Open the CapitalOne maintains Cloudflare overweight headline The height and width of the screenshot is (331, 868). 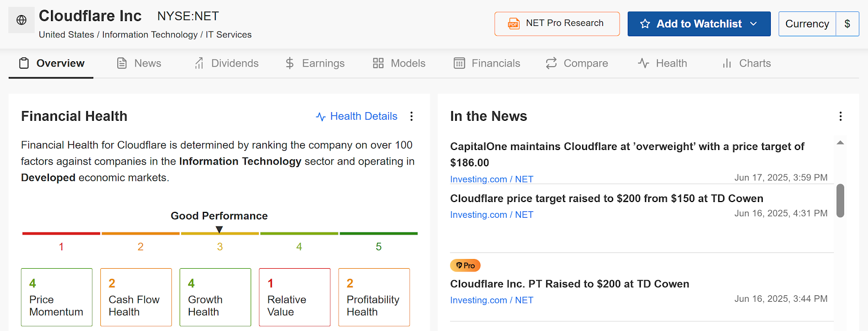(627, 154)
